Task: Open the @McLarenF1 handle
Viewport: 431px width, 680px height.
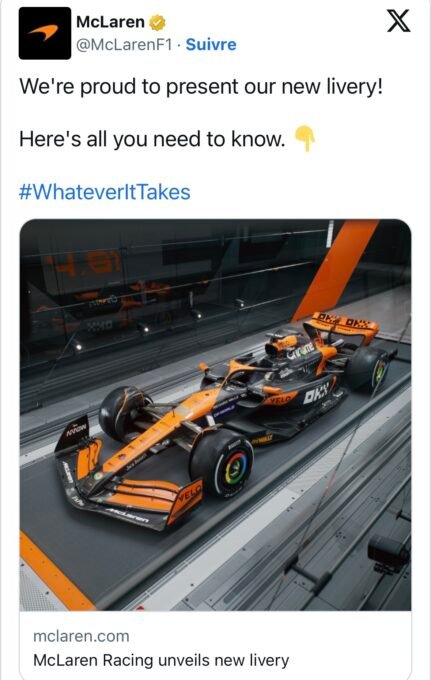Action: pyautogui.click(x=124, y=45)
